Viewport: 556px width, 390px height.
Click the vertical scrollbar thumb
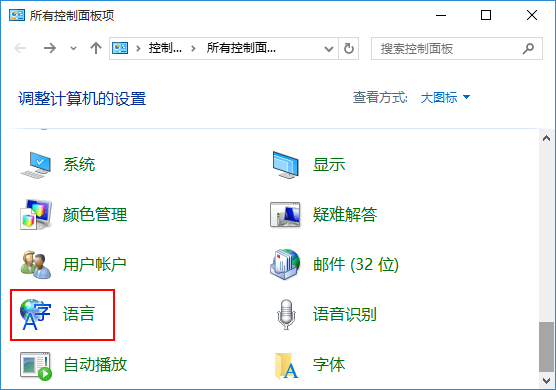(546, 347)
